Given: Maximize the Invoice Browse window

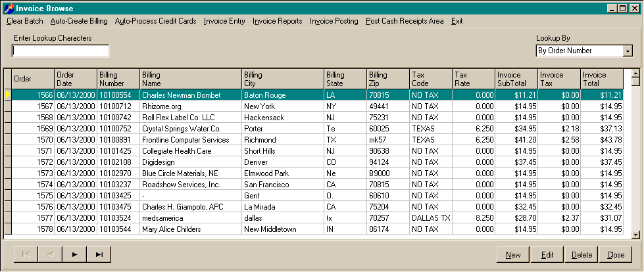Looking at the screenshot, I should (x=624, y=9).
